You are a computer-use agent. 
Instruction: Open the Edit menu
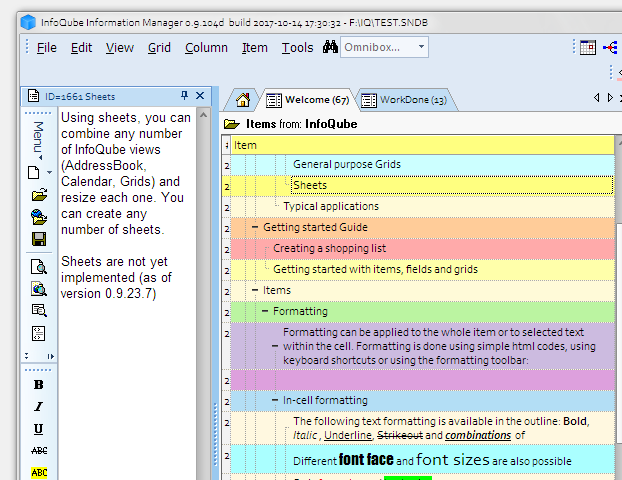tap(81, 48)
